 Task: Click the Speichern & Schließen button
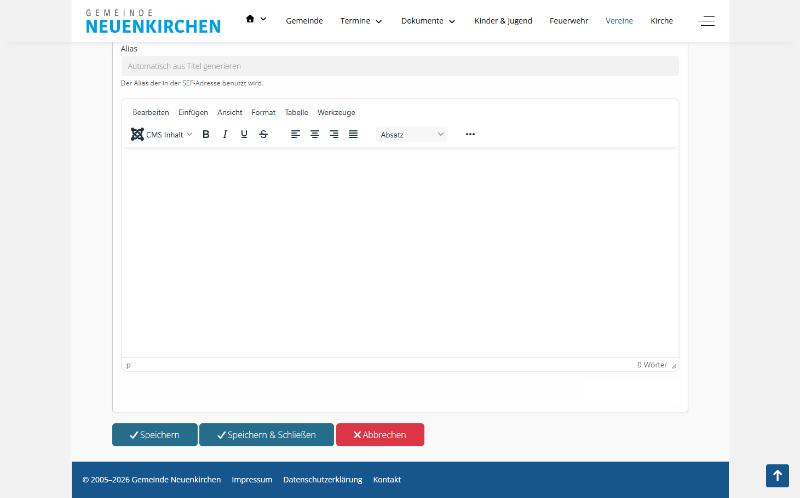(266, 435)
